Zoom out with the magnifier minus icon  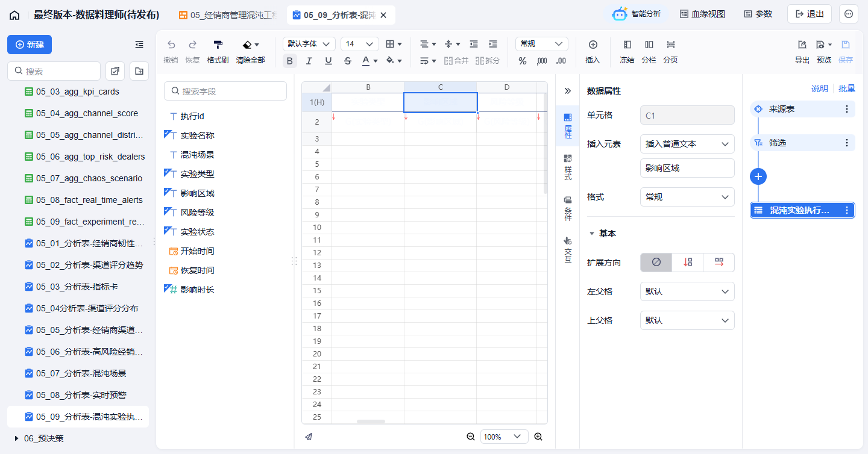471,437
